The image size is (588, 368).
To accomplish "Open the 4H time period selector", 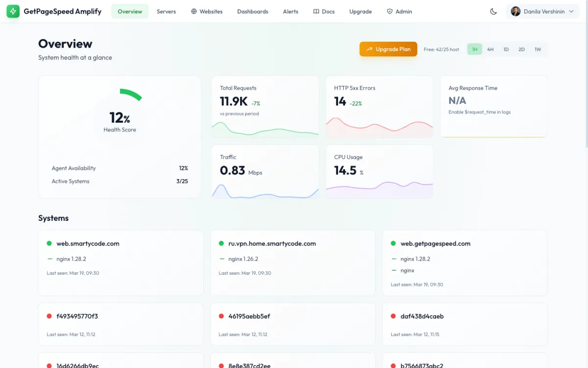I will pos(490,49).
